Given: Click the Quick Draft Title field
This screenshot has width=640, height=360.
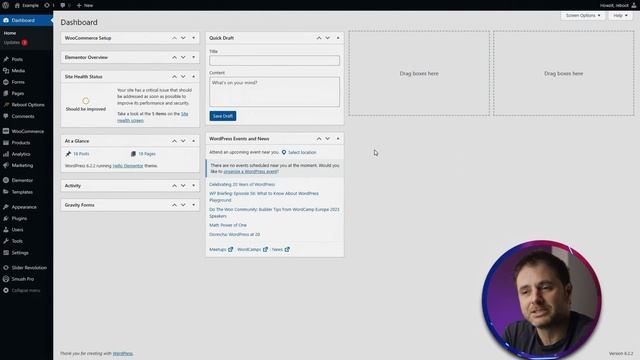Looking at the screenshot, I should pos(274,60).
